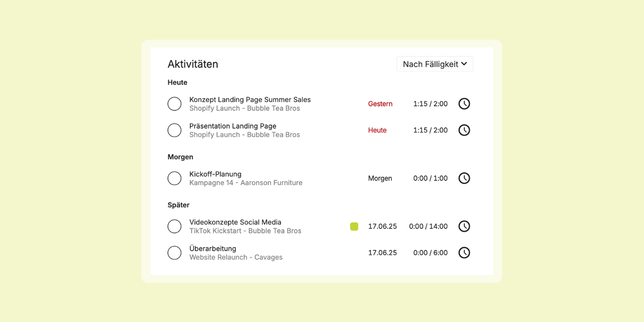
Task: Click the green color tag on Videokonzepte
Action: pos(354,226)
